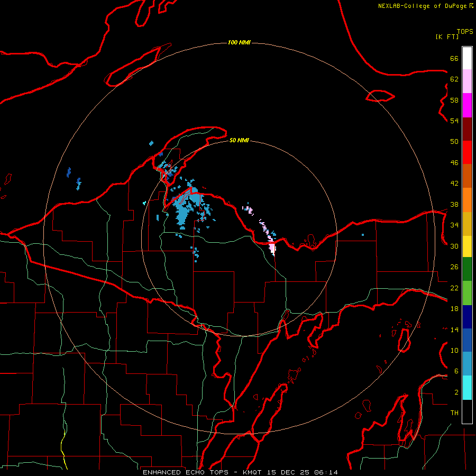Click the 58 legend value
This screenshot has width=476, height=476.
pos(454,100)
